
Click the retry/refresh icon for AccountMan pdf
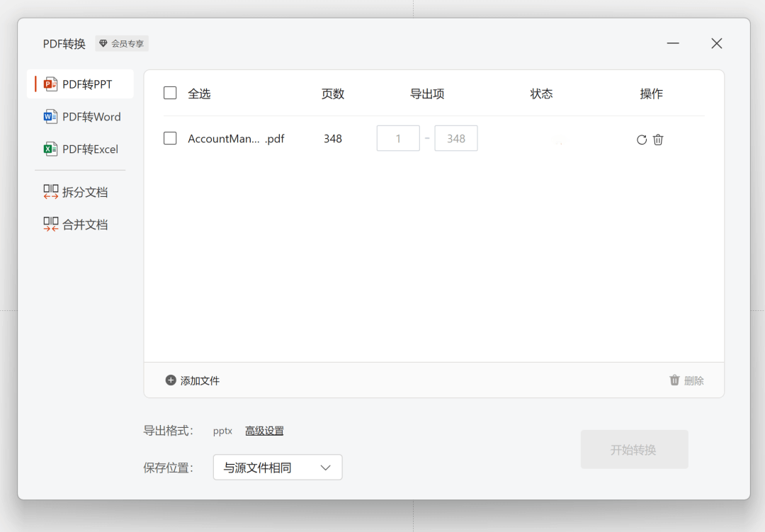[642, 140]
